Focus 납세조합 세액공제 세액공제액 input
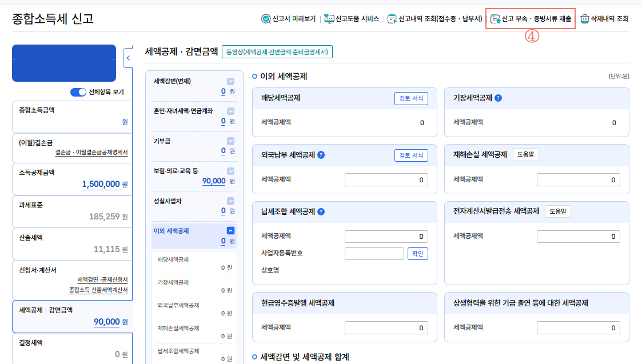The height and width of the screenshot is (364, 642). point(386,237)
